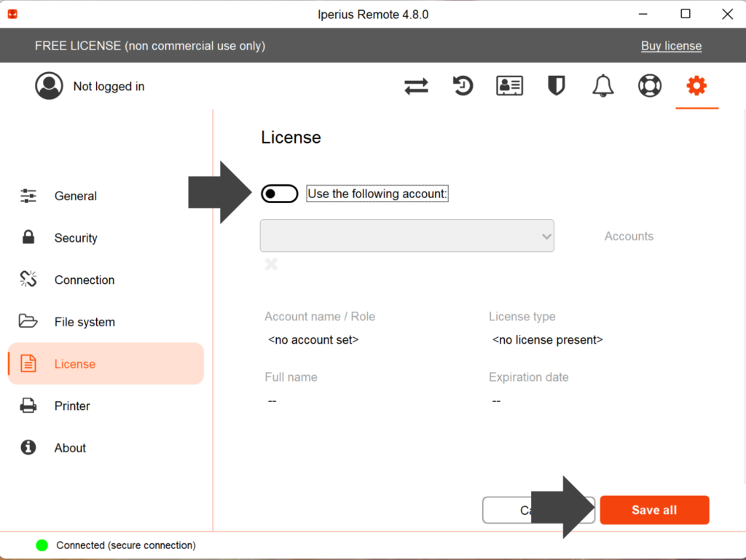
Task: Click the Use the following account label
Action: 377,194
